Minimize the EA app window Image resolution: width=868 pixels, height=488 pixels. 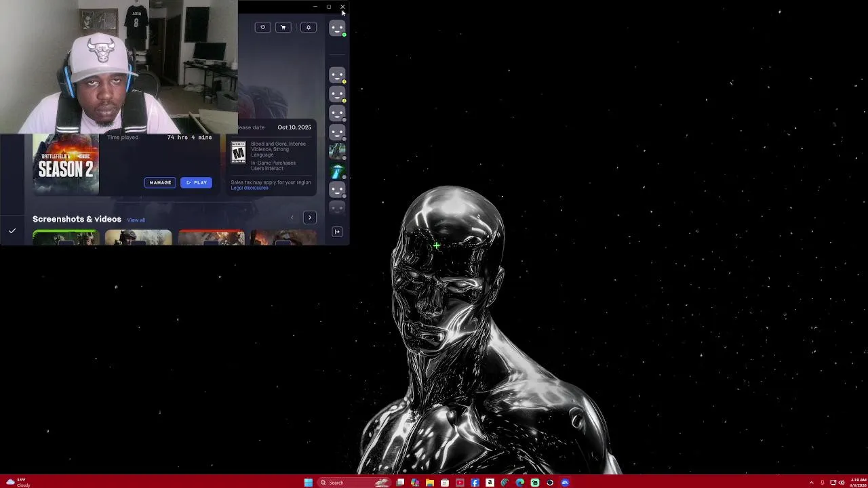pos(315,7)
